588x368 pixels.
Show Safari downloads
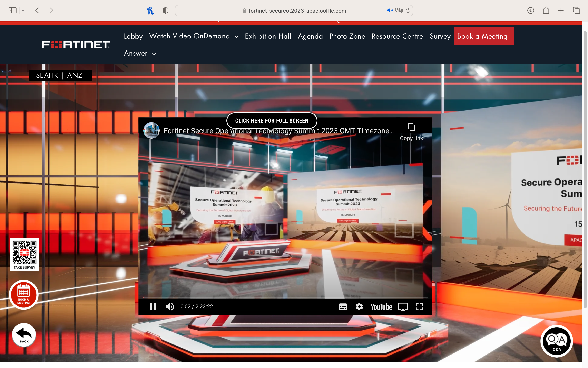531,10
